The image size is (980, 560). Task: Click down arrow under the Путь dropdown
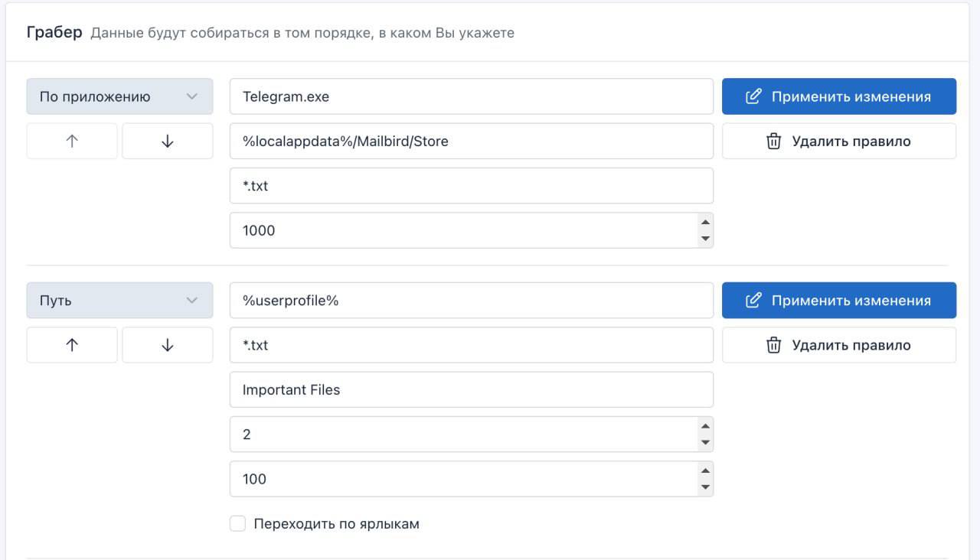[x=168, y=345]
